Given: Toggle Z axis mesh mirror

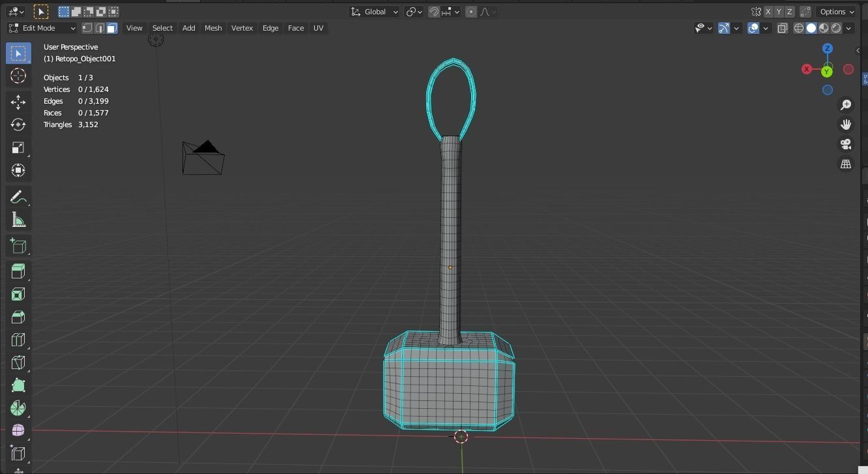Looking at the screenshot, I should (x=789, y=12).
